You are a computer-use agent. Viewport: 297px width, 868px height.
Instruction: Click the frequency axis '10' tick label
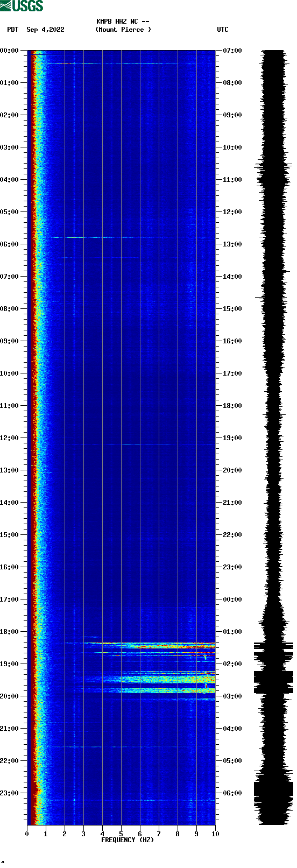[x=215, y=834]
